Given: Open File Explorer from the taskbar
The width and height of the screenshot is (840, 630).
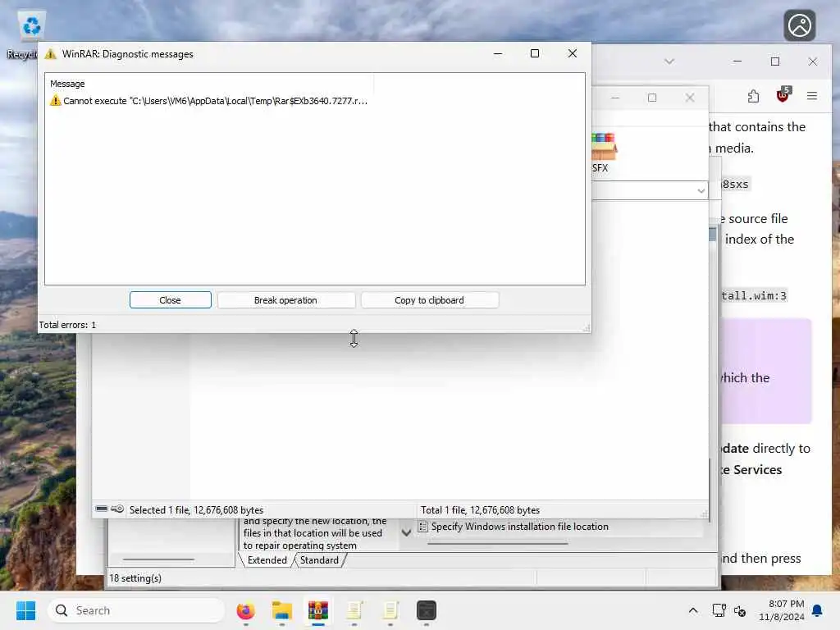Looking at the screenshot, I should tap(282, 610).
